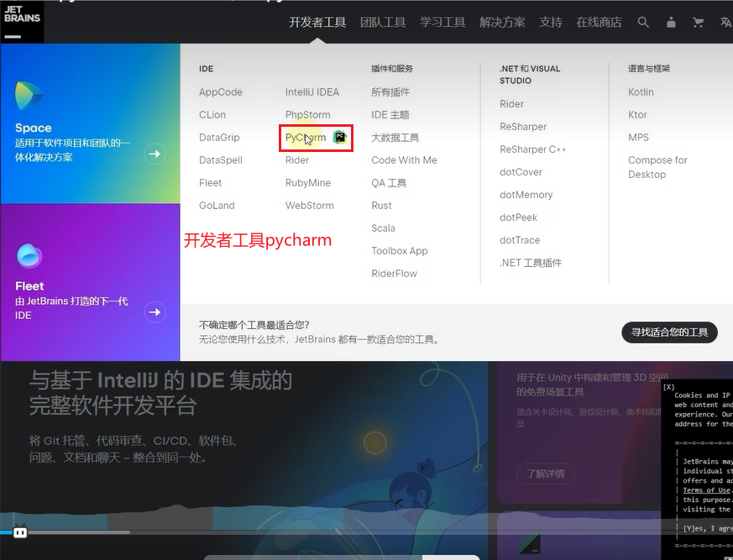The height and width of the screenshot is (560, 733).
Task: Select DataSpell from IDE list
Action: click(x=221, y=160)
